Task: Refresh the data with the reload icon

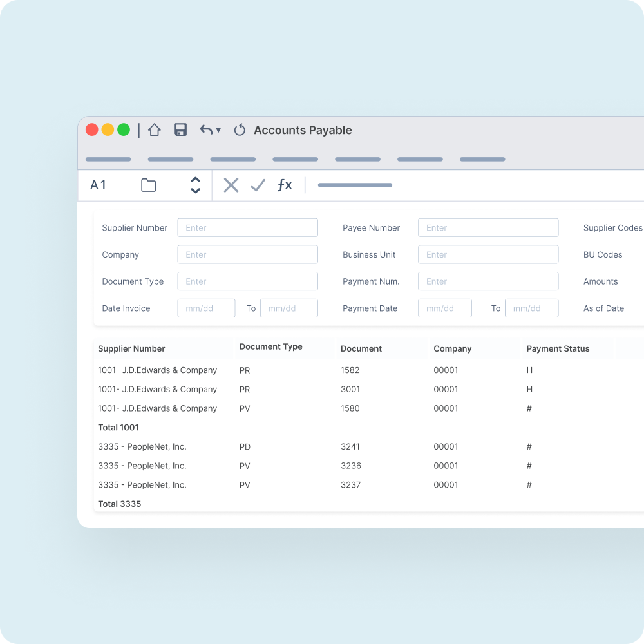Action: [240, 129]
